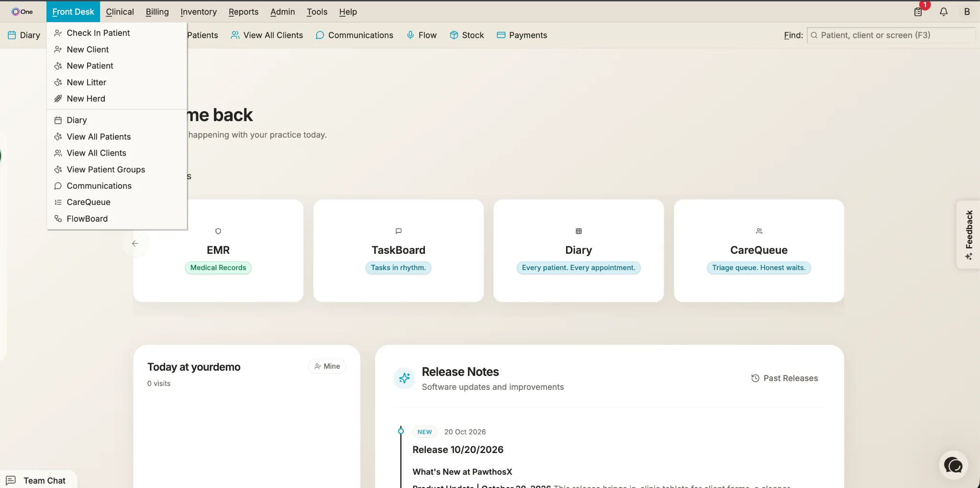Open View All Clients in the toolbar

267,35
